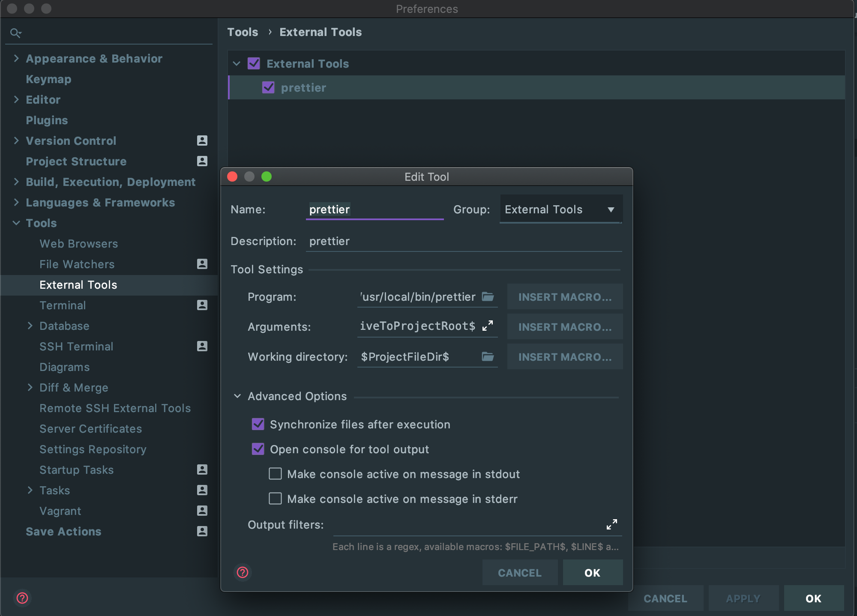
Task: Open Plugins settings
Action: coord(47,120)
